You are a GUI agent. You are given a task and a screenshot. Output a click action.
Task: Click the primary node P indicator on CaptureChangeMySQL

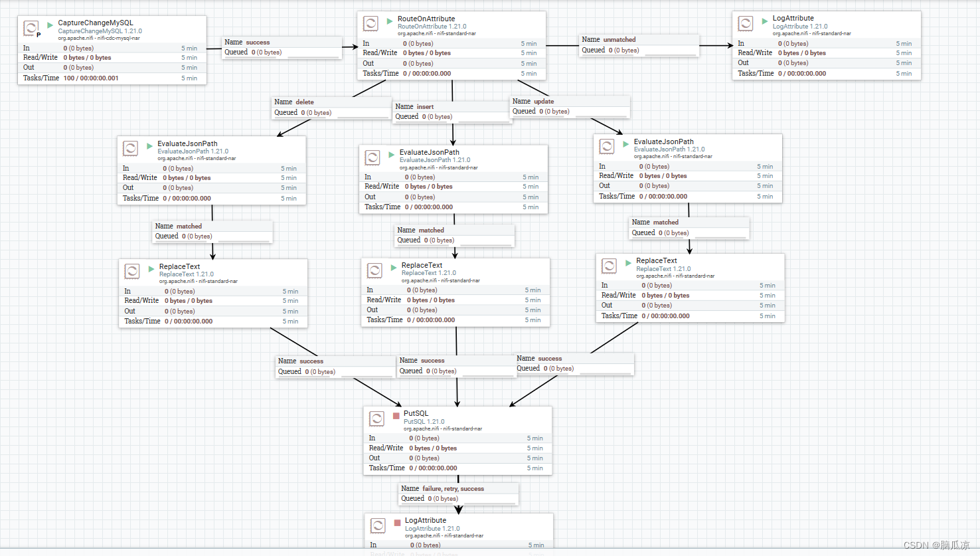(39, 35)
